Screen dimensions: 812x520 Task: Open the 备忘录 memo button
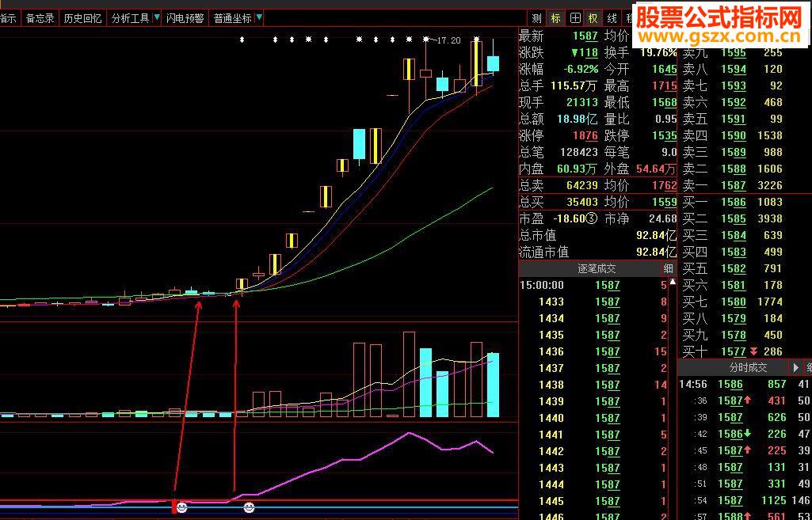40,19
